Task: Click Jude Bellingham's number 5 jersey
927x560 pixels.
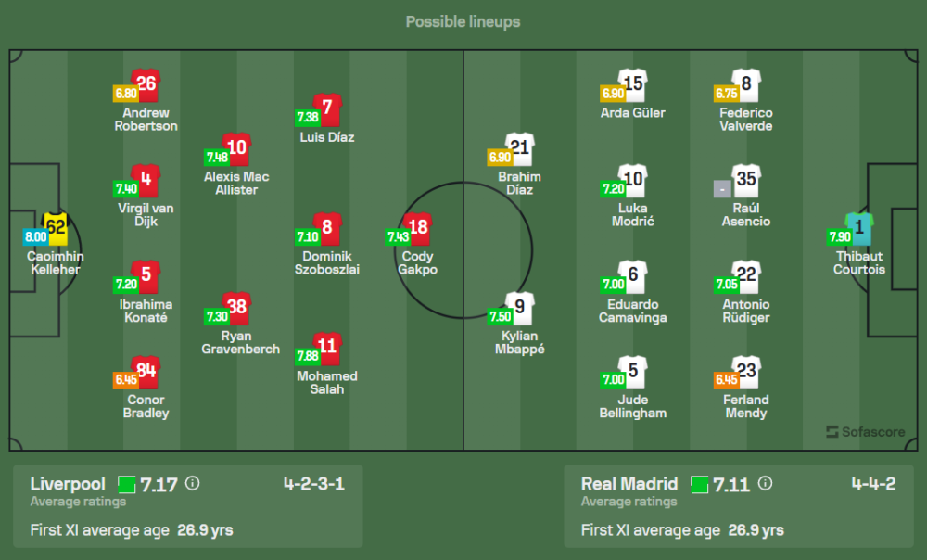Action: coord(633,371)
